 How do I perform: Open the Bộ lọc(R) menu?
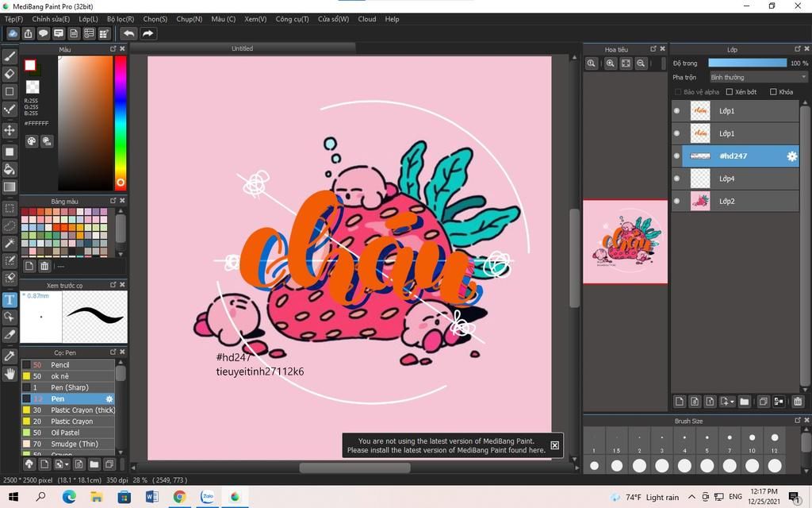(121, 19)
